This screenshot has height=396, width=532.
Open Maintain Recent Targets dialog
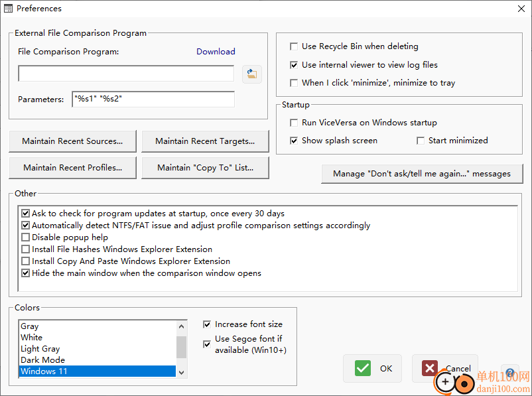[x=205, y=141]
